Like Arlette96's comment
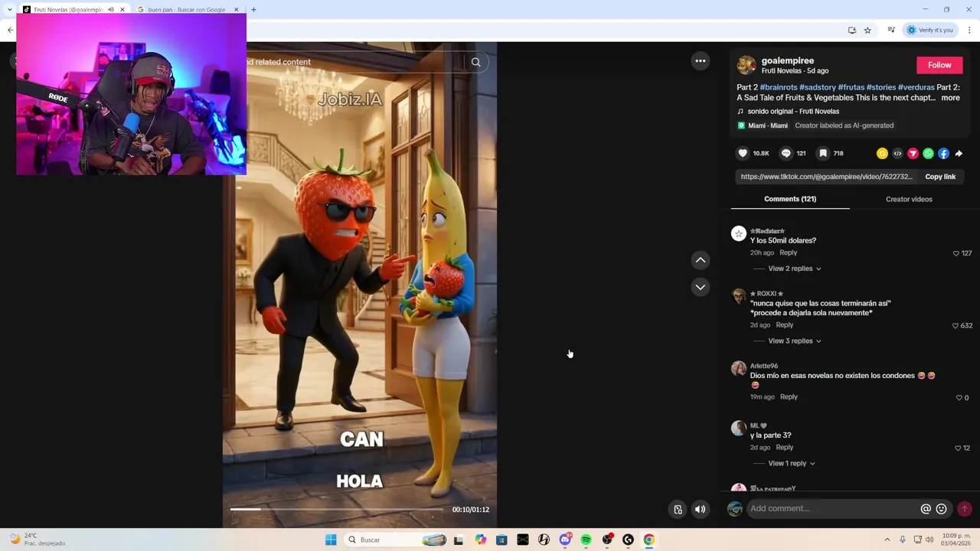The height and width of the screenshot is (551, 980). click(959, 398)
